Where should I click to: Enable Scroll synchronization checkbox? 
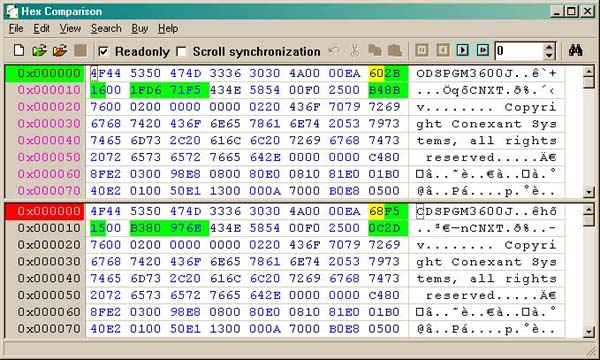pos(181,51)
